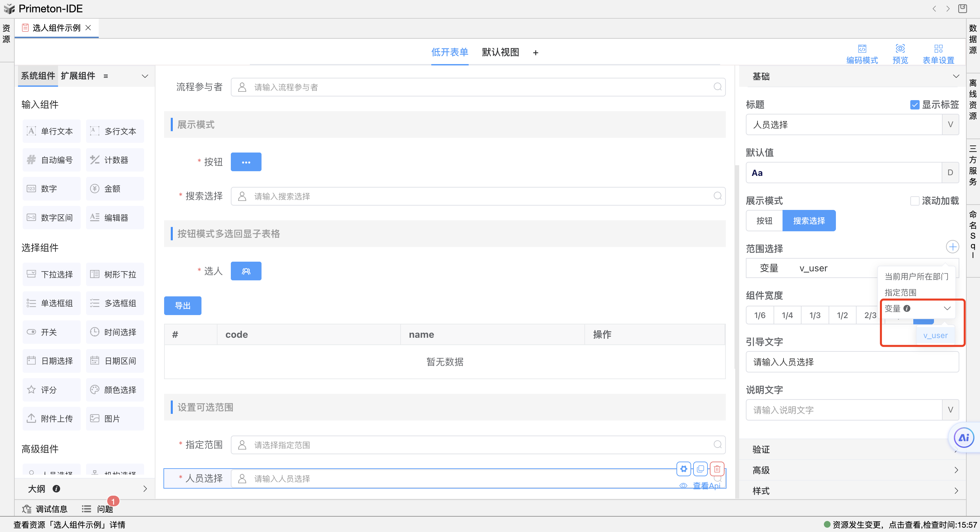Click the 选人 people-picker button icon
The image size is (980, 532).
tap(246, 271)
